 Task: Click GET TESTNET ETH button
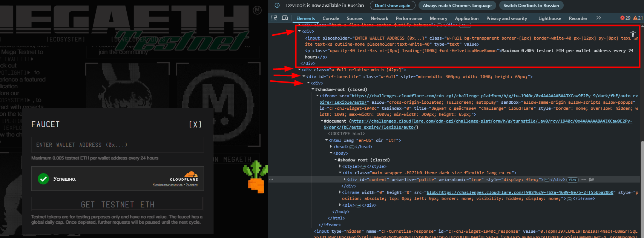point(118,204)
